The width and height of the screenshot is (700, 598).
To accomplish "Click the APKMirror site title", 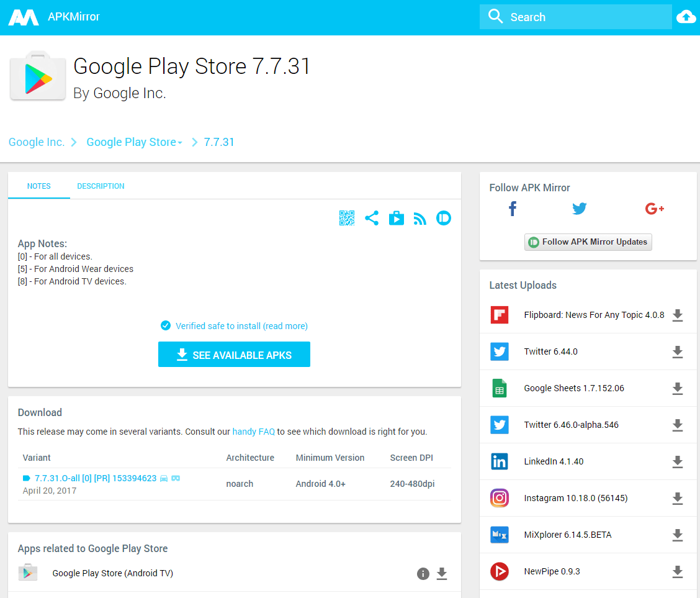I will click(x=74, y=17).
